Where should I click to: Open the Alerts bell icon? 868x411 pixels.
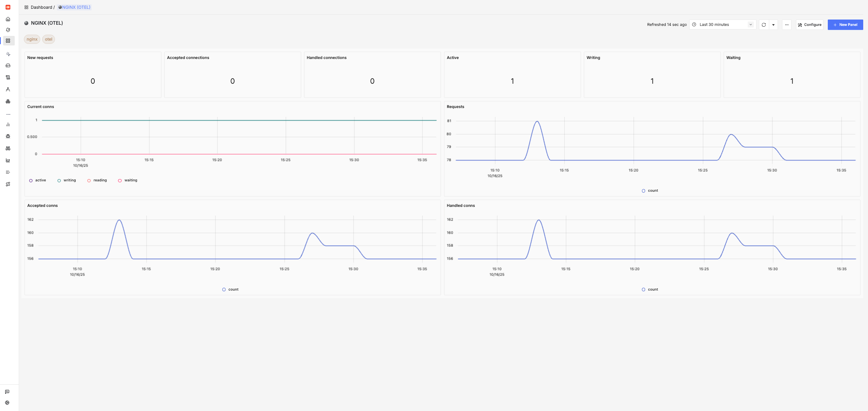click(x=8, y=29)
